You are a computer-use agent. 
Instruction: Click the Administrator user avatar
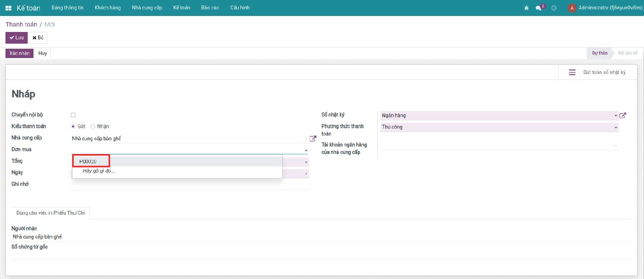(572, 8)
